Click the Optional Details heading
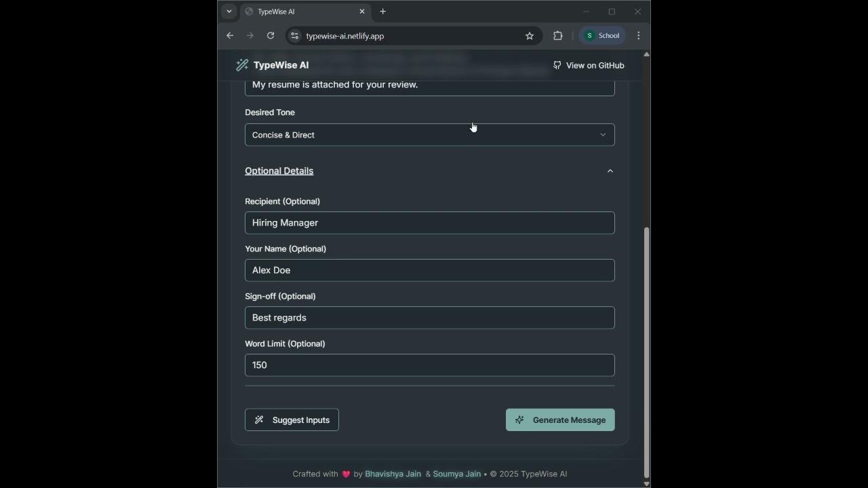Image resolution: width=868 pixels, height=488 pixels. 279,171
